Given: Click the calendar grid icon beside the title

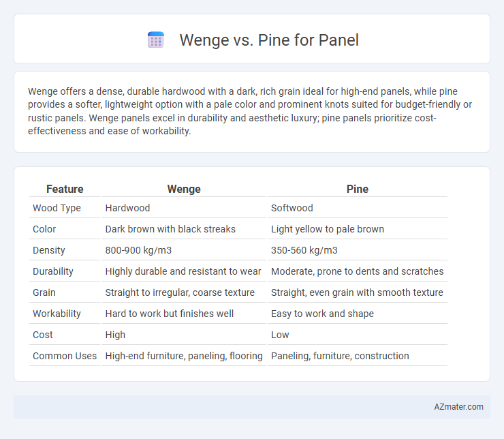Looking at the screenshot, I should pyautogui.click(x=156, y=40).
